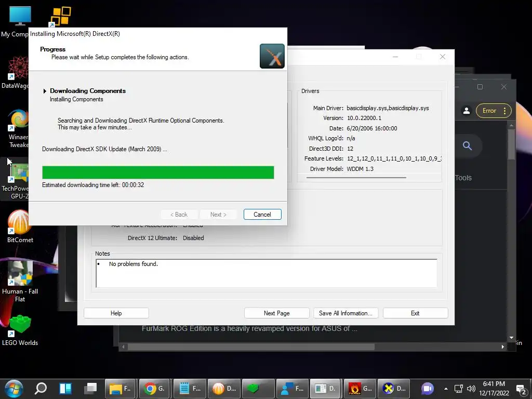
Task: Click the Notes text box in DxDiag
Action: coord(267,273)
